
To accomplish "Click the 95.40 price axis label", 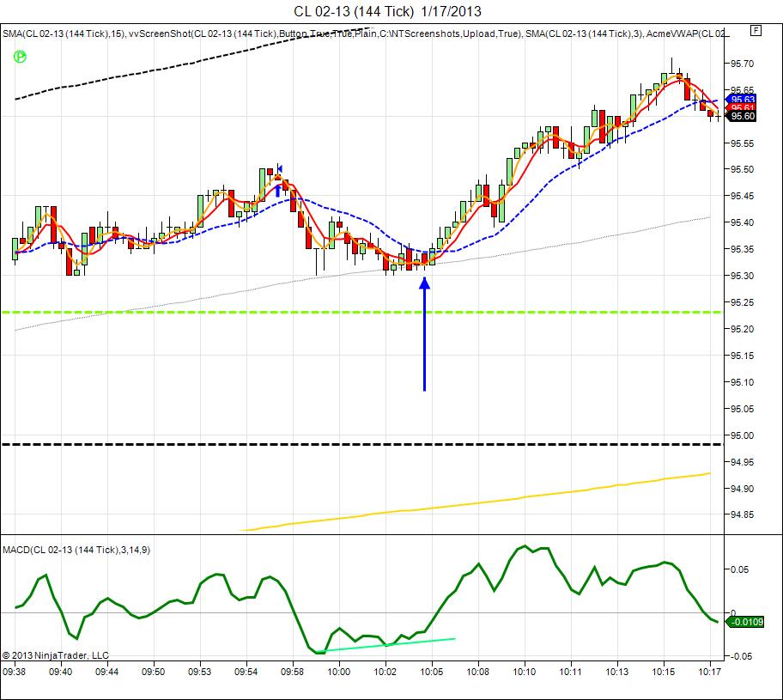I will coord(742,222).
